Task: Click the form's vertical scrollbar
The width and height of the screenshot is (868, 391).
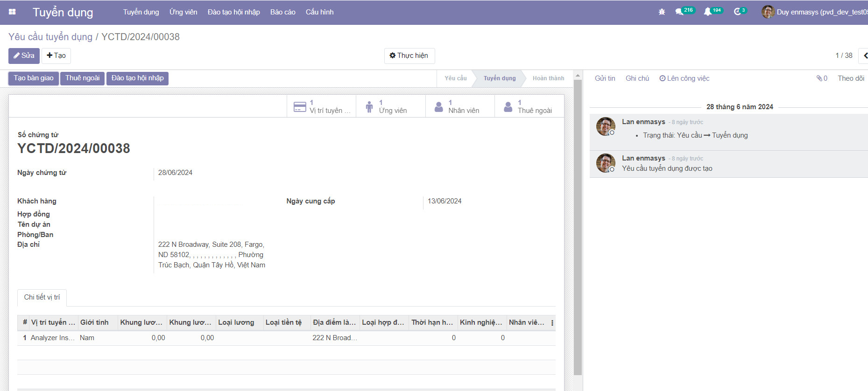Action: pos(578,224)
